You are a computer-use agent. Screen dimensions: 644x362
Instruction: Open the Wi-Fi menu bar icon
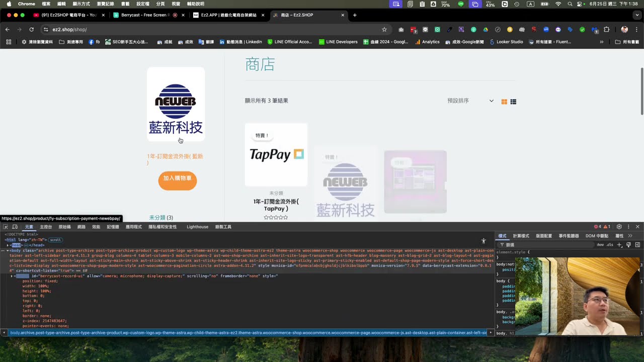[558, 4]
